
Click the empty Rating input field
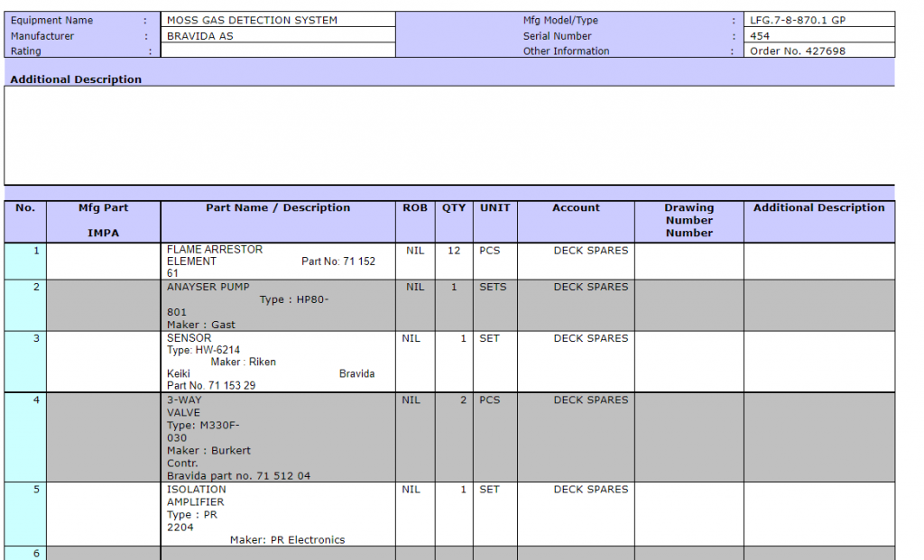278,51
